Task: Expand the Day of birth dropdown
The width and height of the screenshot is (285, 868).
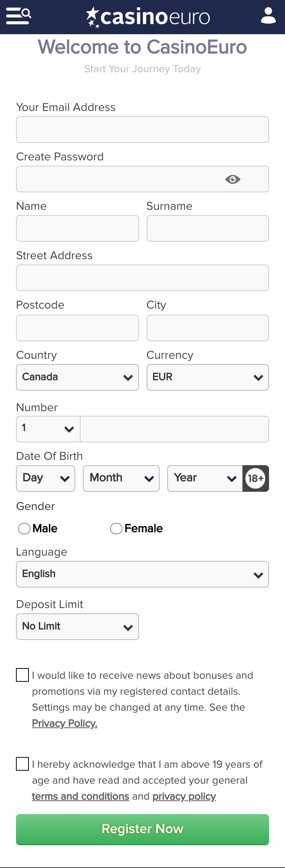Action: tap(46, 478)
